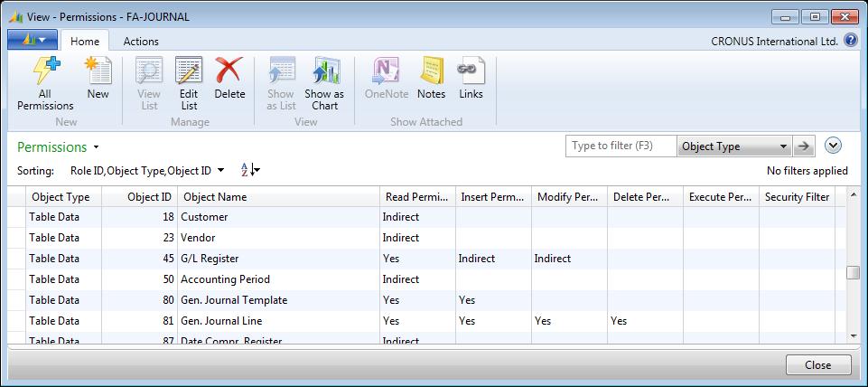Select the Gen. Journal Line name
This screenshot has height=387, width=868.
(x=221, y=321)
